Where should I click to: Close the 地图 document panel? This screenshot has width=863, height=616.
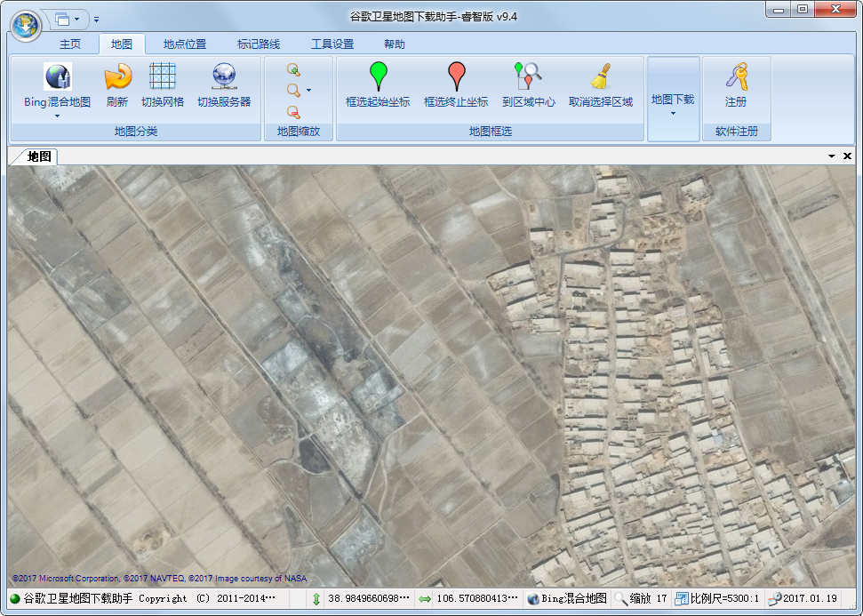(847, 156)
